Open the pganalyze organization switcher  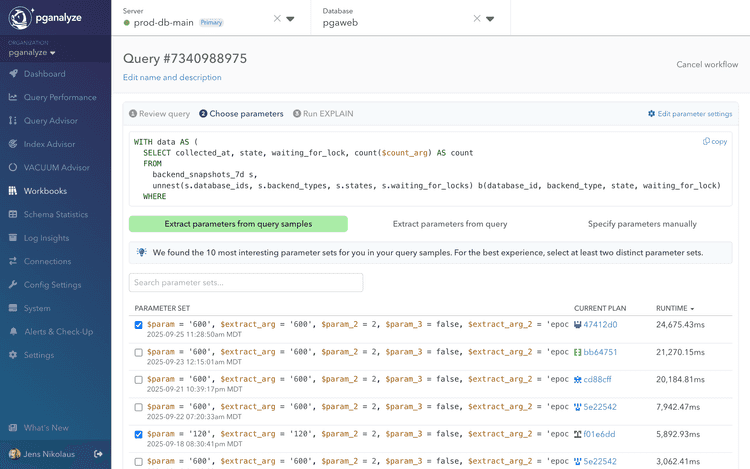coord(32,53)
